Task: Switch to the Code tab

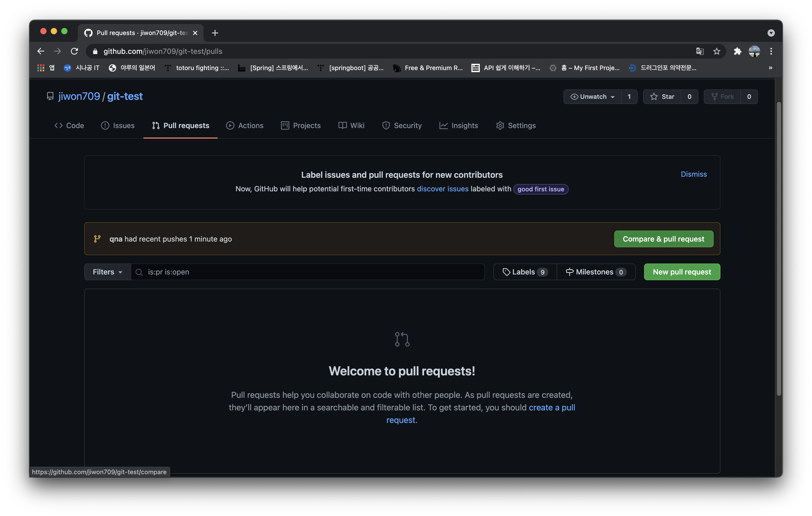Action: tap(69, 125)
